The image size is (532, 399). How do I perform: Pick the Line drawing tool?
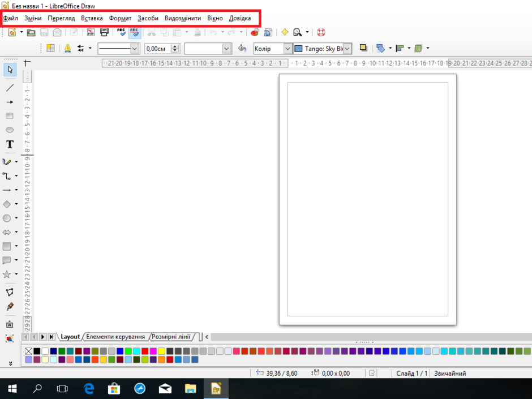[10, 88]
